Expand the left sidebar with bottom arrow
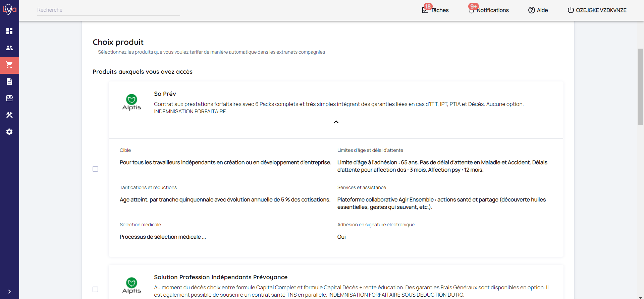The image size is (644, 299). (9, 292)
